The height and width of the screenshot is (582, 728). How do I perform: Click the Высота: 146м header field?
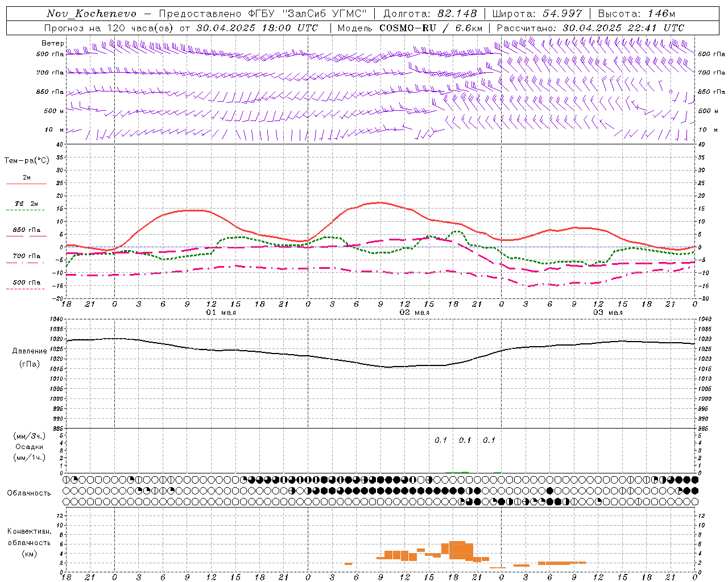(636, 14)
